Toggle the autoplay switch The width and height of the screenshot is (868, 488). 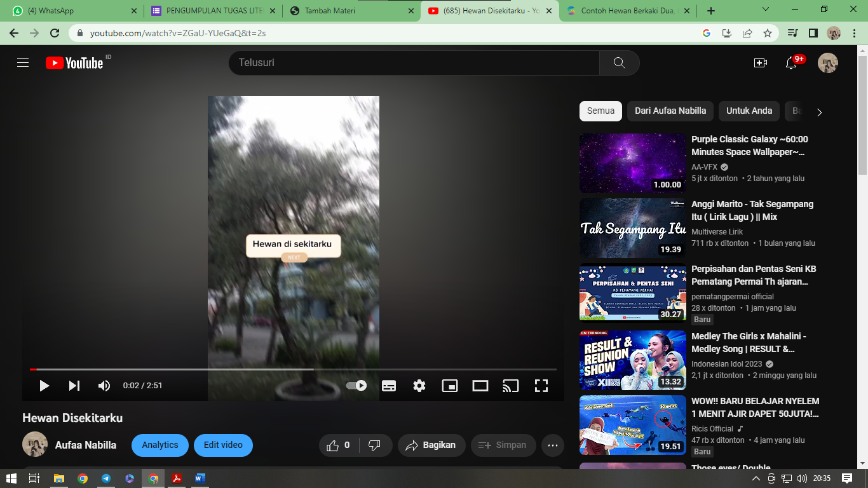(x=356, y=386)
